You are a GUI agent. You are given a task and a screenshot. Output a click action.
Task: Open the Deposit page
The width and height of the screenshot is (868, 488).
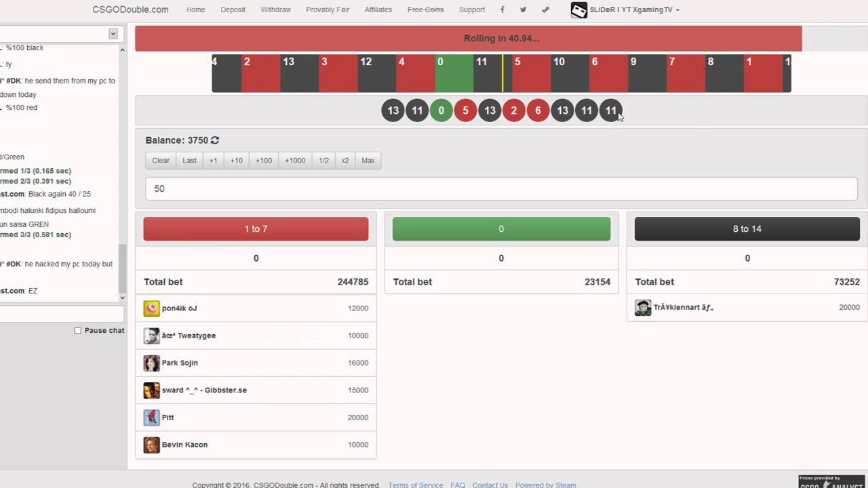pos(233,9)
